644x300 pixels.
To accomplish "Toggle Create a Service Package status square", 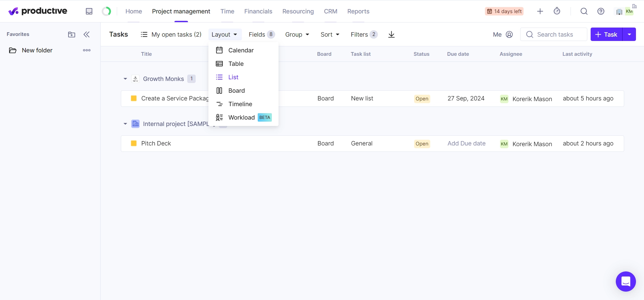I will (134, 98).
